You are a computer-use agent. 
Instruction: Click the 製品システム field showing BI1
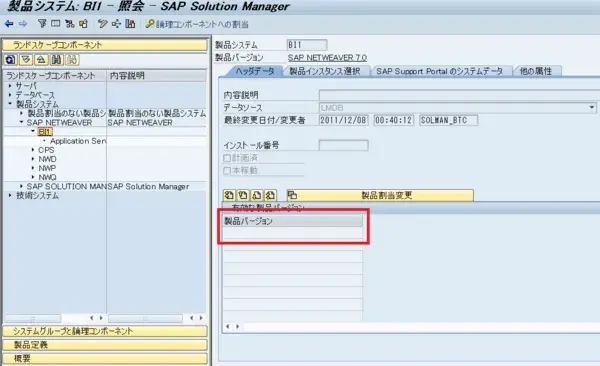307,45
